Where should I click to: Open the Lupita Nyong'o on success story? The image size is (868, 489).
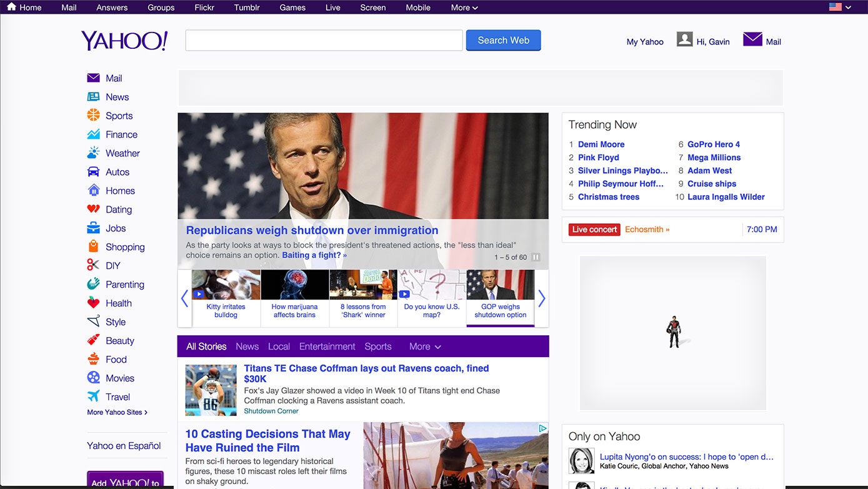[x=687, y=457]
